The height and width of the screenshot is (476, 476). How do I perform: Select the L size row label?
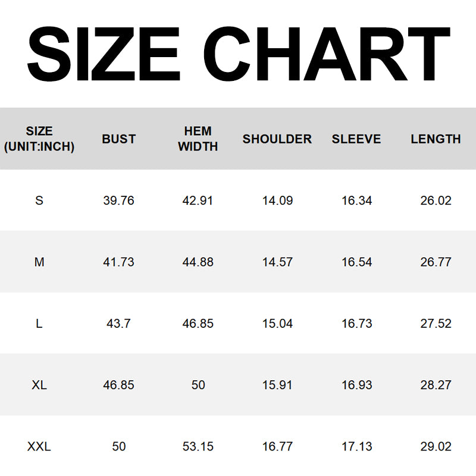tap(39, 324)
